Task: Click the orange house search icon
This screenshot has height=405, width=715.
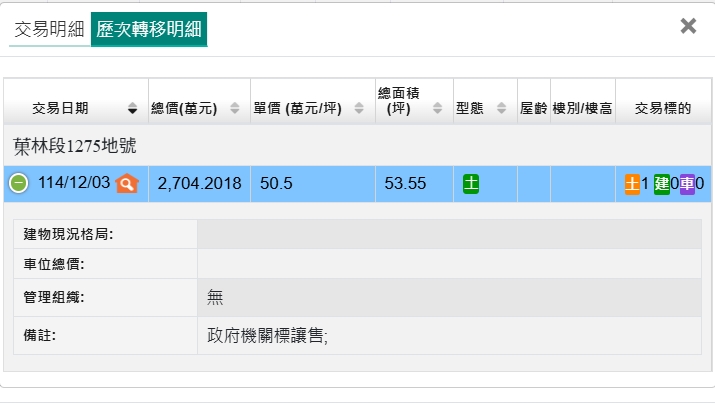Action: (x=126, y=184)
